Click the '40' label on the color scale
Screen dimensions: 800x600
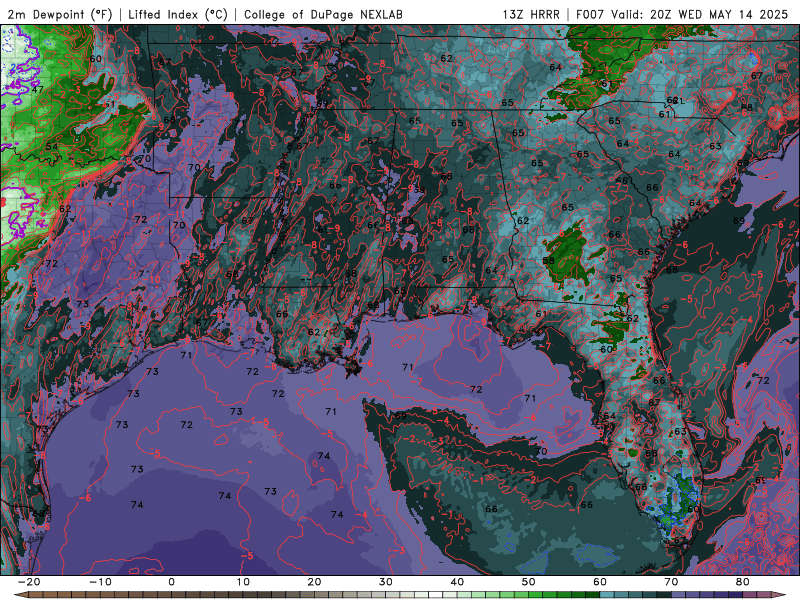tap(457, 582)
